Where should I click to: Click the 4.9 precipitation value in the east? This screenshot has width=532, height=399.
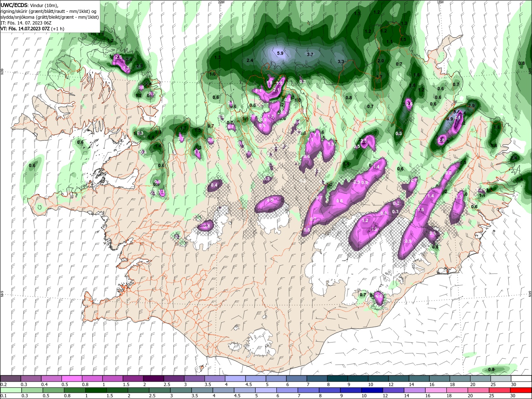click(449, 119)
